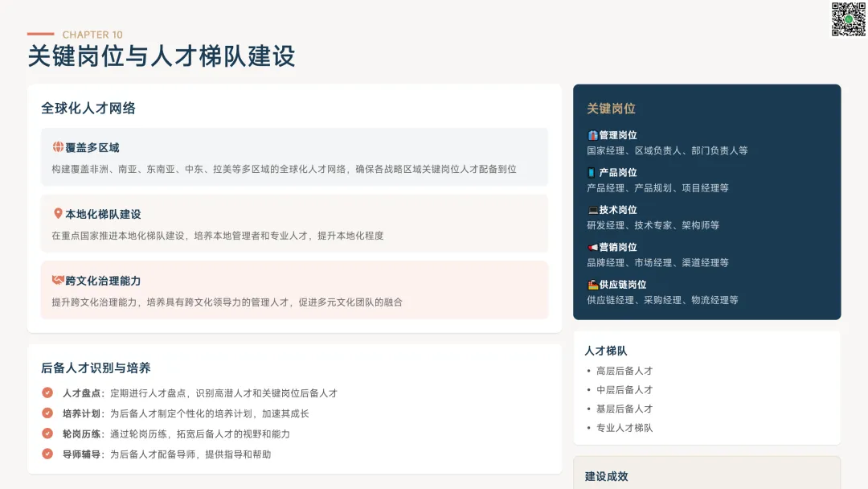
Task: Click the 中层后备人才 list item
Action: 624,390
